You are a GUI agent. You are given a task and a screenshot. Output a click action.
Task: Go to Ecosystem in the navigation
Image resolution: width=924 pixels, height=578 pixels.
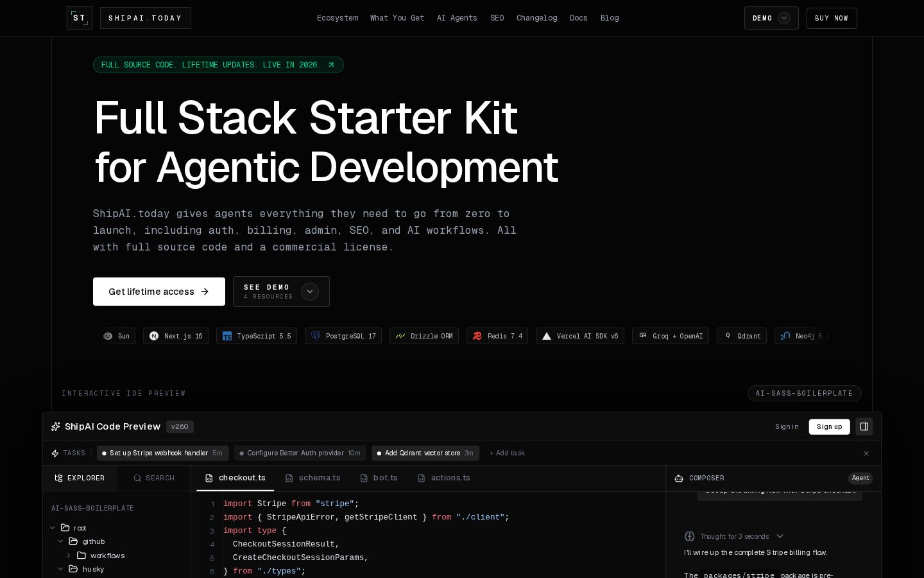pyautogui.click(x=338, y=18)
